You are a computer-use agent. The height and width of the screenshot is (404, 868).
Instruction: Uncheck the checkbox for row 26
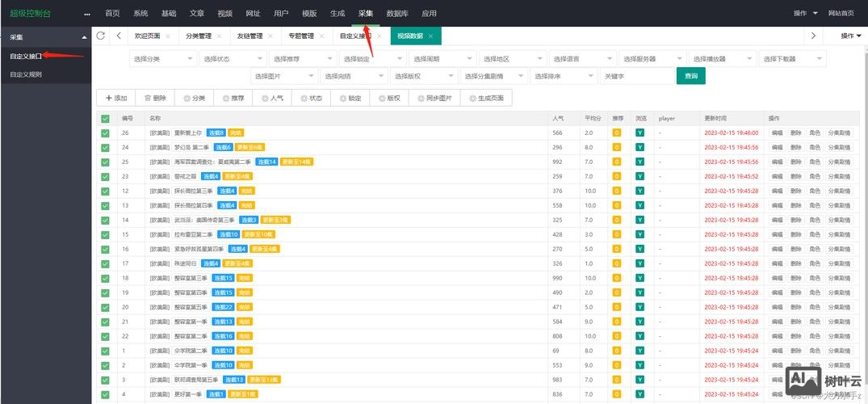pos(105,133)
